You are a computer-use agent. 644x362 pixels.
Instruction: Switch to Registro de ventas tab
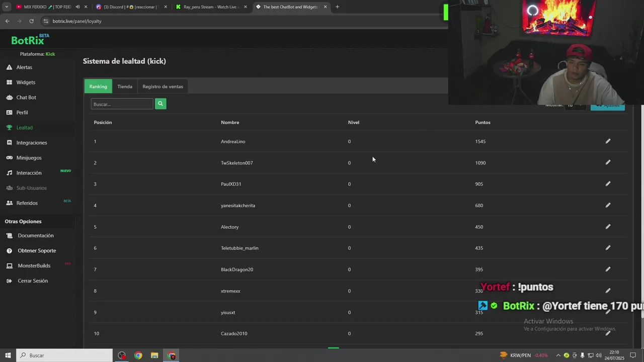tap(163, 86)
